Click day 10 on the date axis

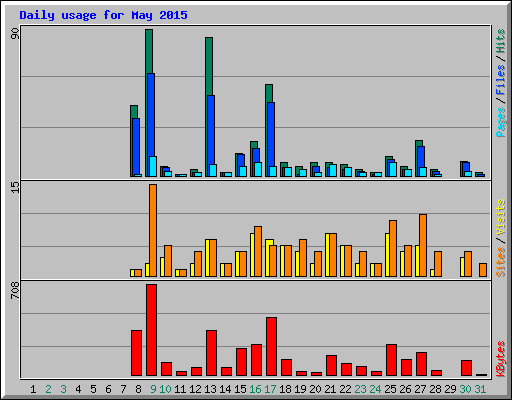point(165,389)
